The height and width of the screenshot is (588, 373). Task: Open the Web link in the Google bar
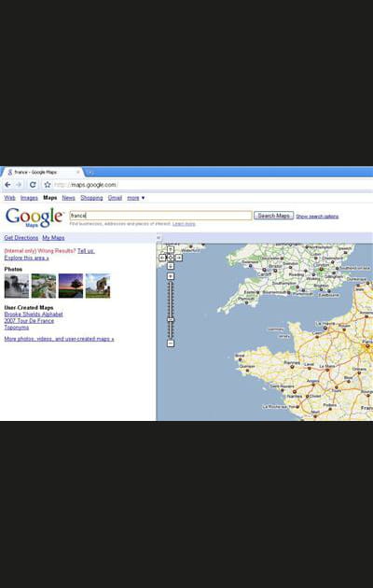point(9,198)
